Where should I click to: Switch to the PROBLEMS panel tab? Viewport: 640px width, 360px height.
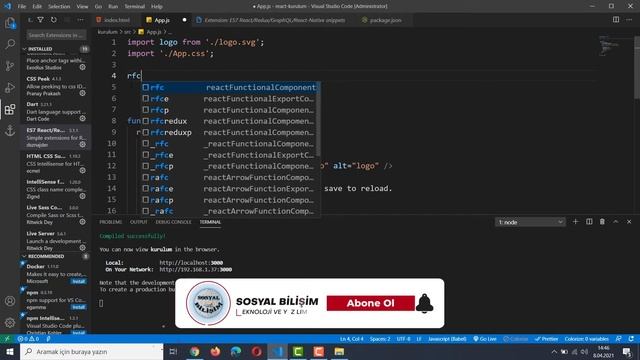point(111,222)
